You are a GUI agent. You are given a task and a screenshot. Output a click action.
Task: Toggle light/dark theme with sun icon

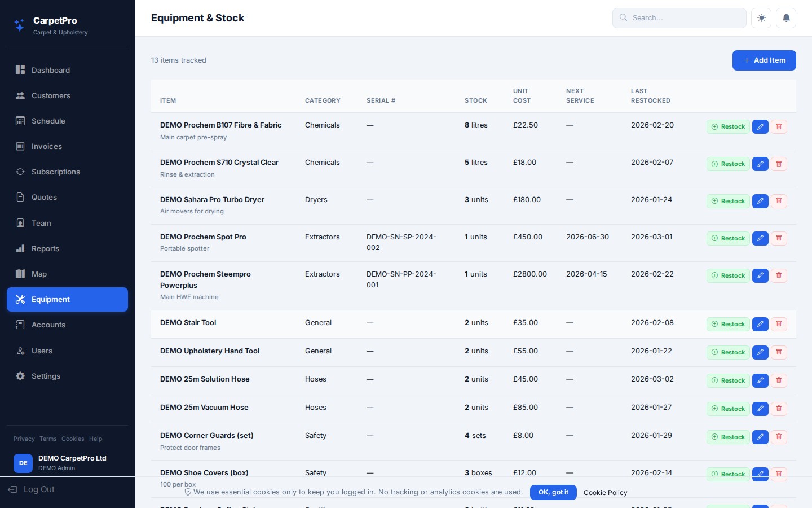tap(761, 17)
